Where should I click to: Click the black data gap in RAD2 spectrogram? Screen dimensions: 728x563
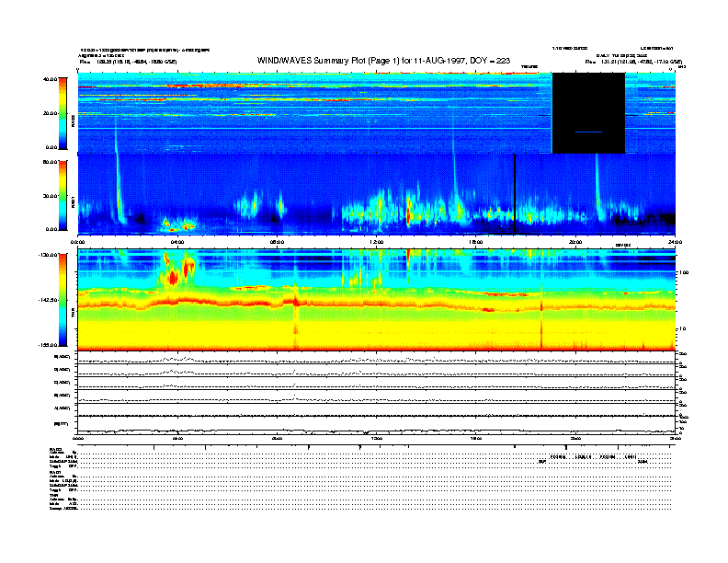(x=588, y=113)
